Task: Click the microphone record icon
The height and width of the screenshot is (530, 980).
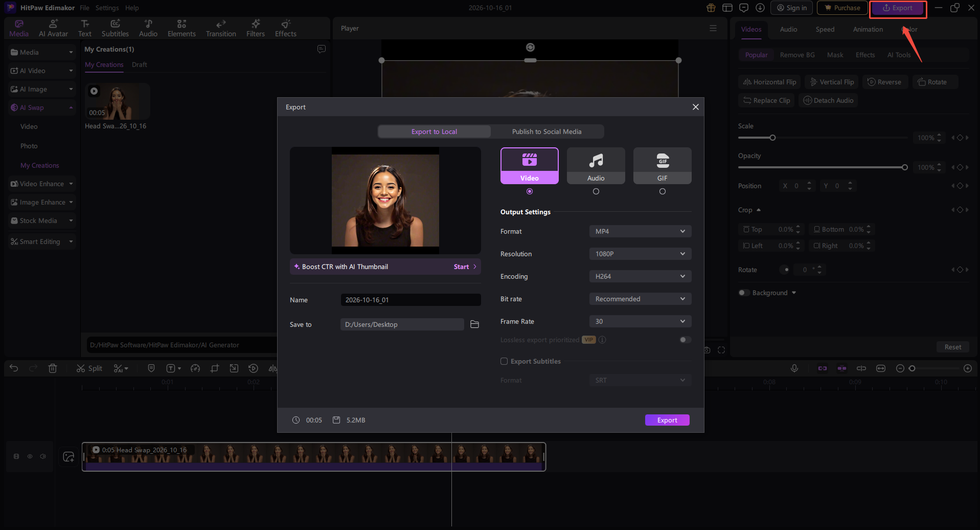Action: (x=794, y=368)
